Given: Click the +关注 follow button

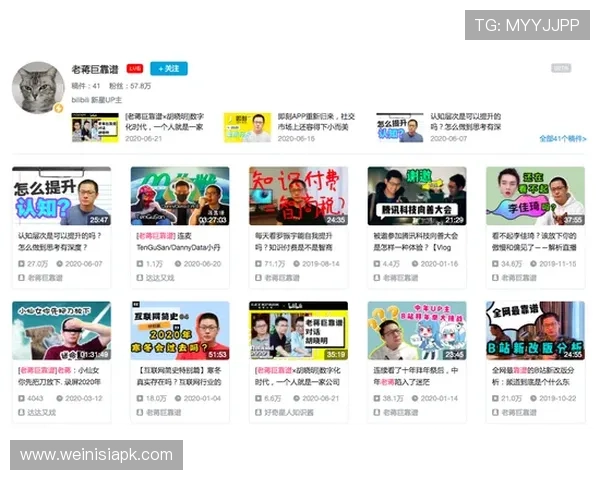Looking at the screenshot, I should [169, 69].
